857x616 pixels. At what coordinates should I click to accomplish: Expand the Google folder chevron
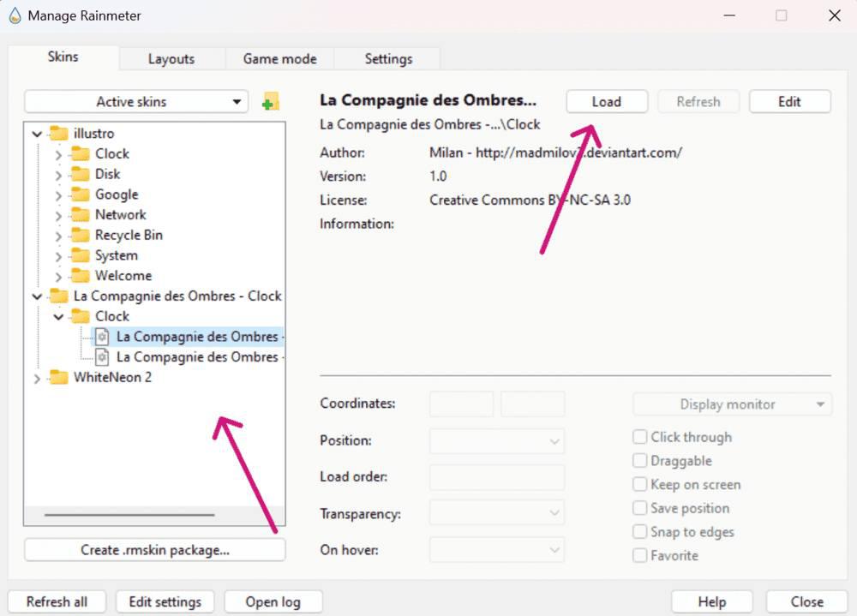[58, 195]
